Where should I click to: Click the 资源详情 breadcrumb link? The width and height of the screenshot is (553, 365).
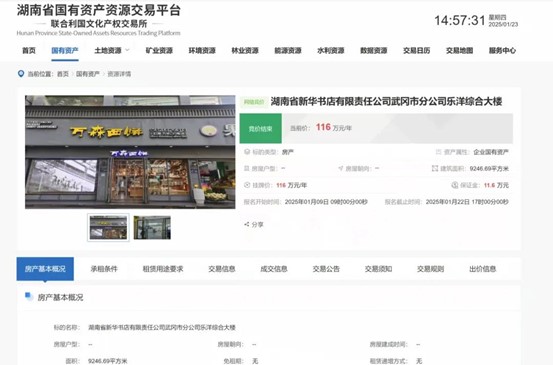[119, 74]
